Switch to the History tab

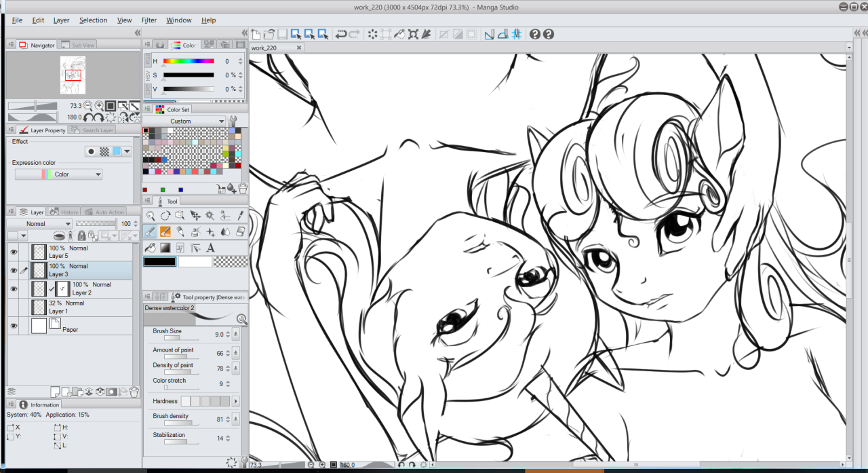[64, 212]
